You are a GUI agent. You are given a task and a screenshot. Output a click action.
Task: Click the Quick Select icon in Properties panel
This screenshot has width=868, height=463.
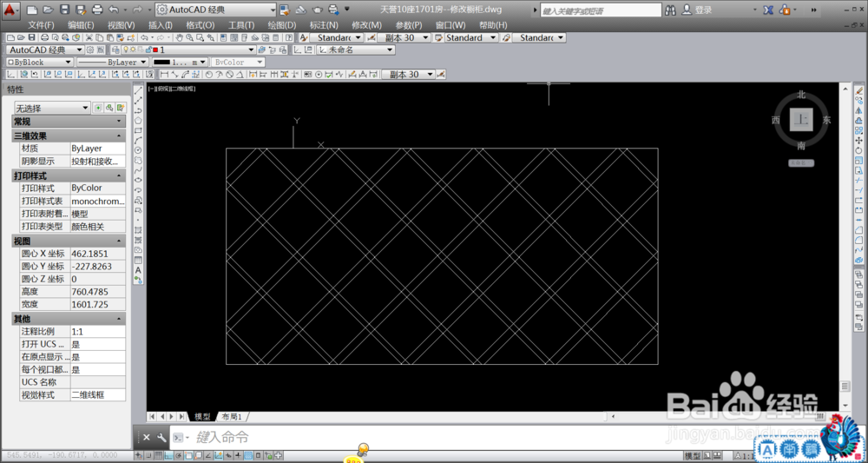[121, 108]
